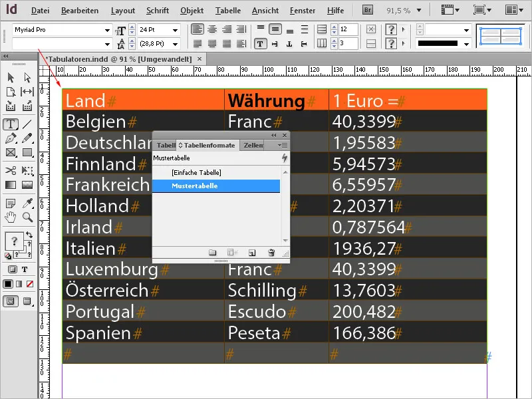The image size is (532, 399).
Task: Open stroke weight dropdown in control bar
Action: [467, 30]
